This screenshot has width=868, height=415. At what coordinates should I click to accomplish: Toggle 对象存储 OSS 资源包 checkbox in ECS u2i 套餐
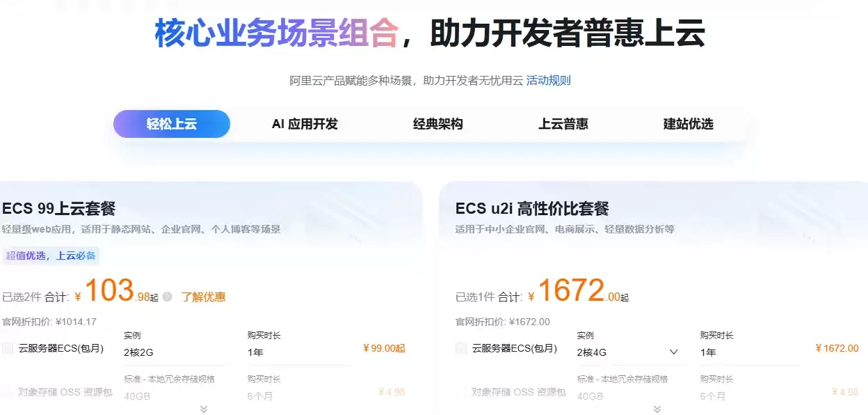pyautogui.click(x=461, y=392)
